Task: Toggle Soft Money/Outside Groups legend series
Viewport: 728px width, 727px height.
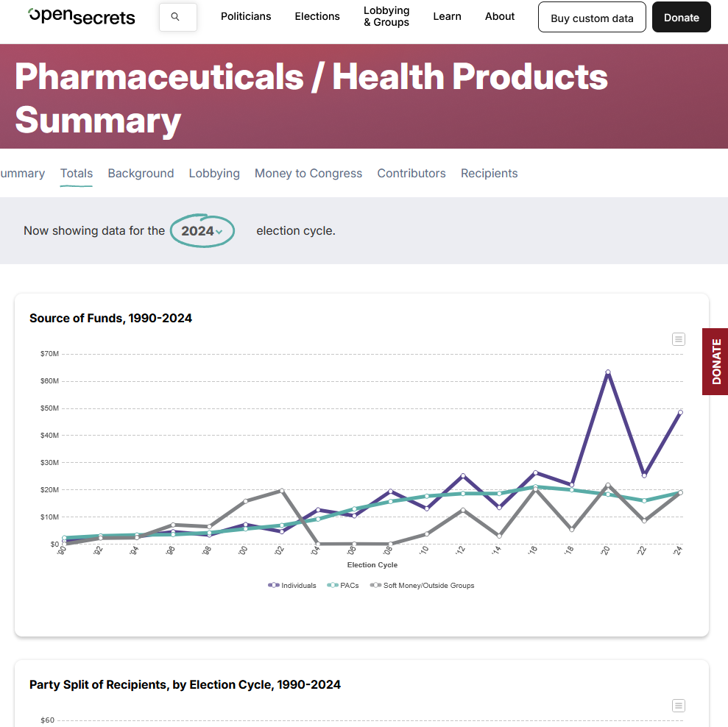Action: [x=422, y=586]
